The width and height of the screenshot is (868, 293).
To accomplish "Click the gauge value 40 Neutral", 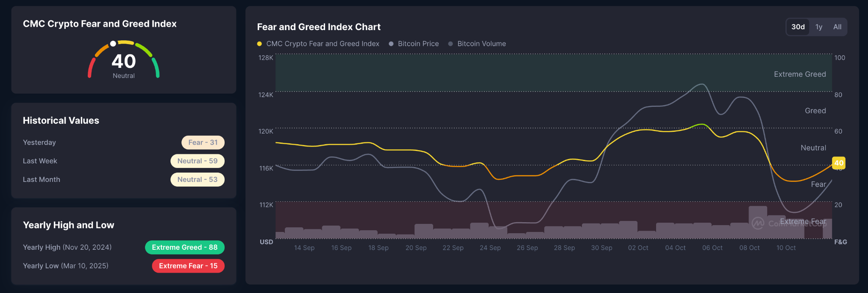I will (124, 66).
